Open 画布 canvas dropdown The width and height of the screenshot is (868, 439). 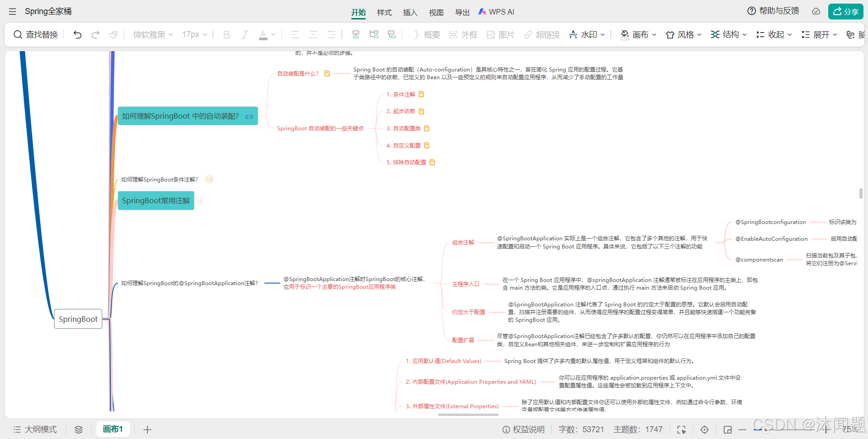click(638, 34)
